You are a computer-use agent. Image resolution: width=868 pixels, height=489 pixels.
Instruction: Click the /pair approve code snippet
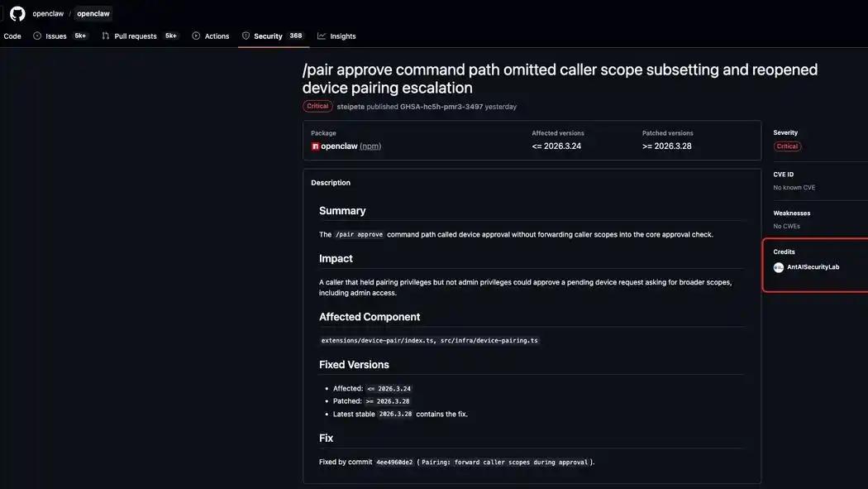click(359, 235)
